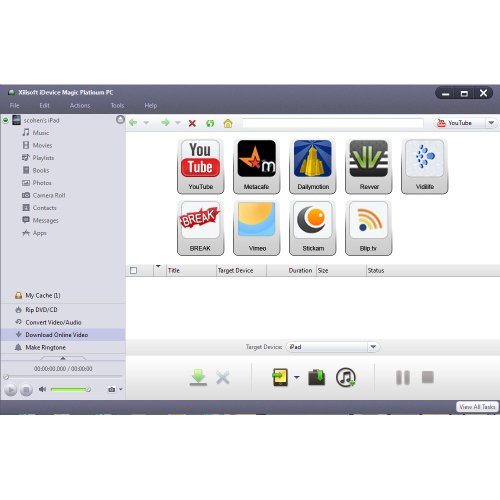This screenshot has height=500, width=500.
Task: Refresh the browser page
Action: [210, 123]
